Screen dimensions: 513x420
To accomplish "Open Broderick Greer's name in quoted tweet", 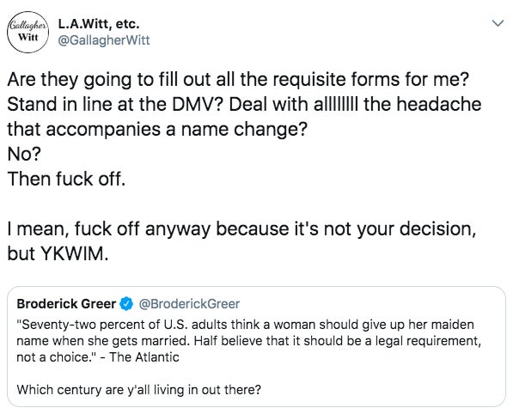I will (x=66, y=304).
